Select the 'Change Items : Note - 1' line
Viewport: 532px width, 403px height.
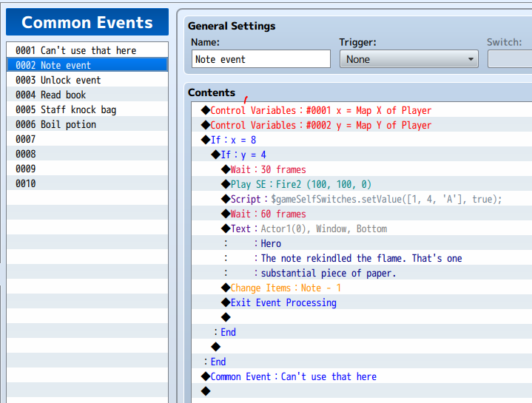click(286, 288)
